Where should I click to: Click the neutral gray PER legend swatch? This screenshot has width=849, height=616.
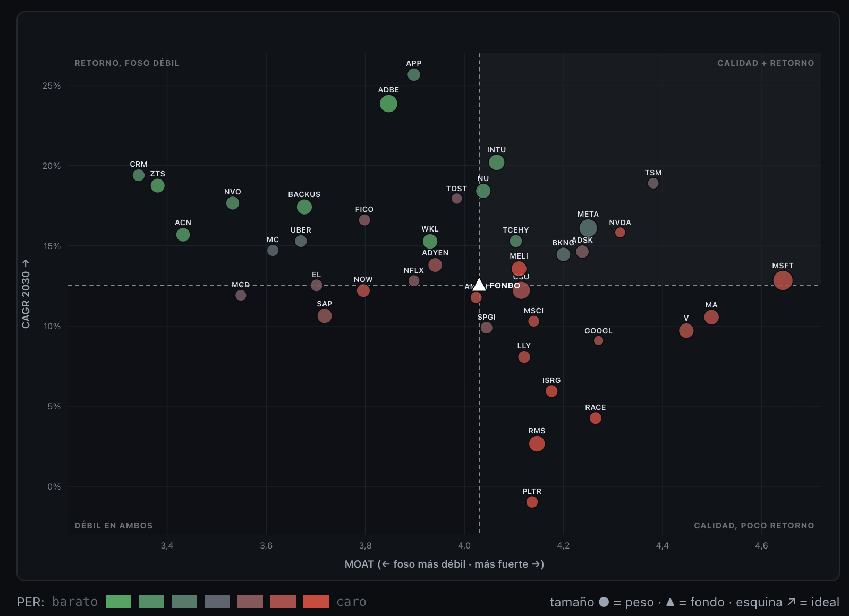(x=217, y=602)
